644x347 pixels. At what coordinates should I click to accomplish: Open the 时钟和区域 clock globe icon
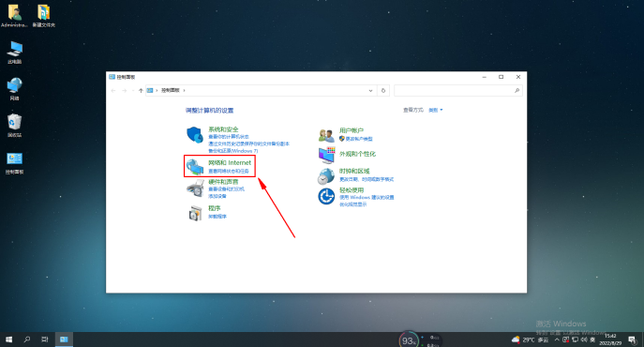[326, 176]
